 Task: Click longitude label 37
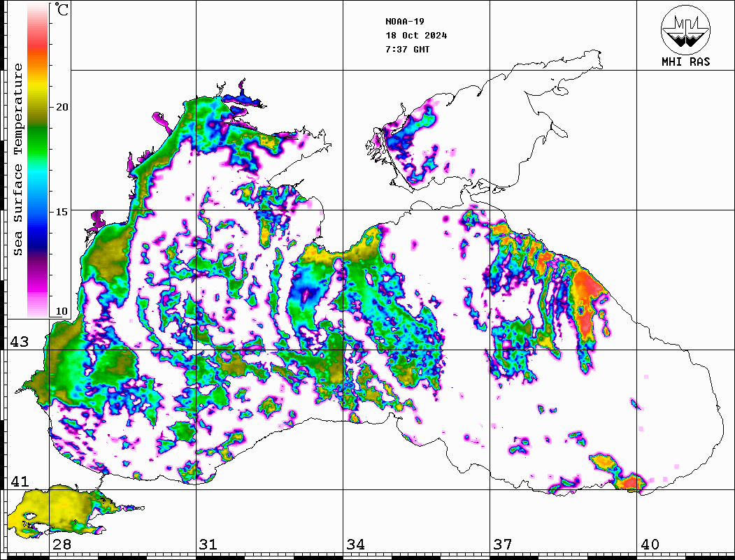(503, 545)
